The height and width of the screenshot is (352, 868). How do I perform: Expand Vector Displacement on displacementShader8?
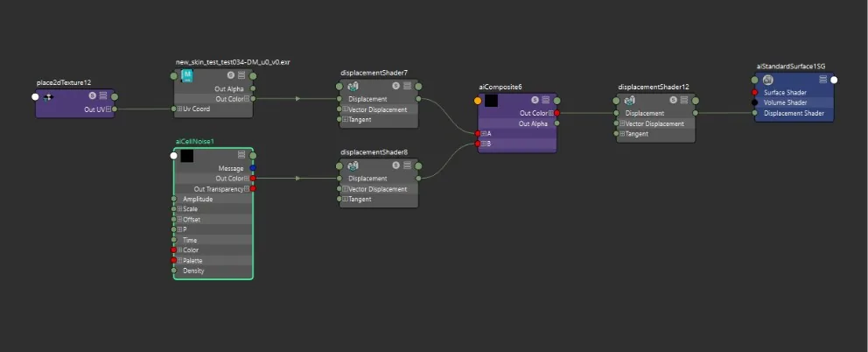(346, 189)
